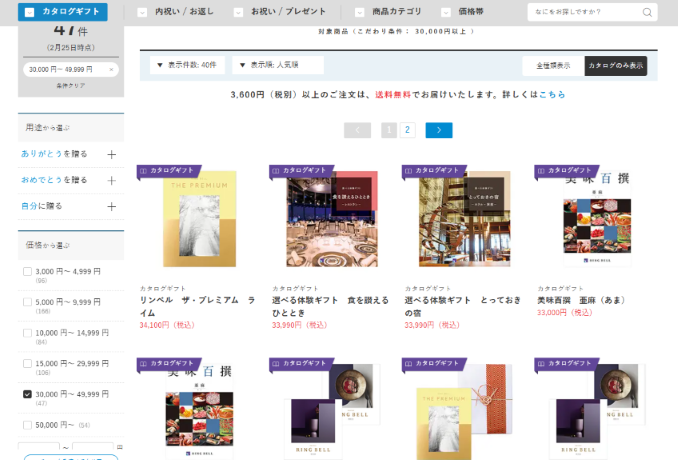Screen dimensions: 678x460
Task: Uncheck the 30,000円〜49,999円 price filter
Action: click(27, 394)
